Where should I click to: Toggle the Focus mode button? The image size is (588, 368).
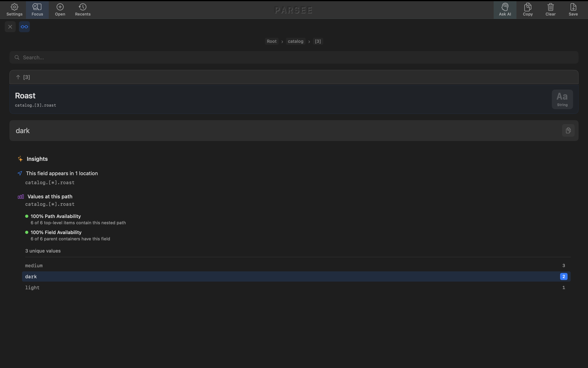coord(37,10)
